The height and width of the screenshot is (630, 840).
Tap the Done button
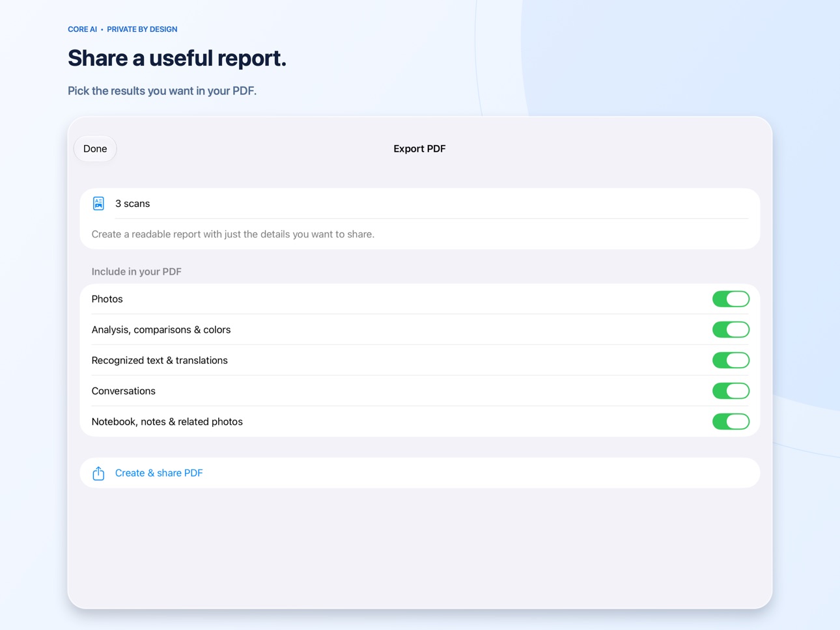point(95,149)
